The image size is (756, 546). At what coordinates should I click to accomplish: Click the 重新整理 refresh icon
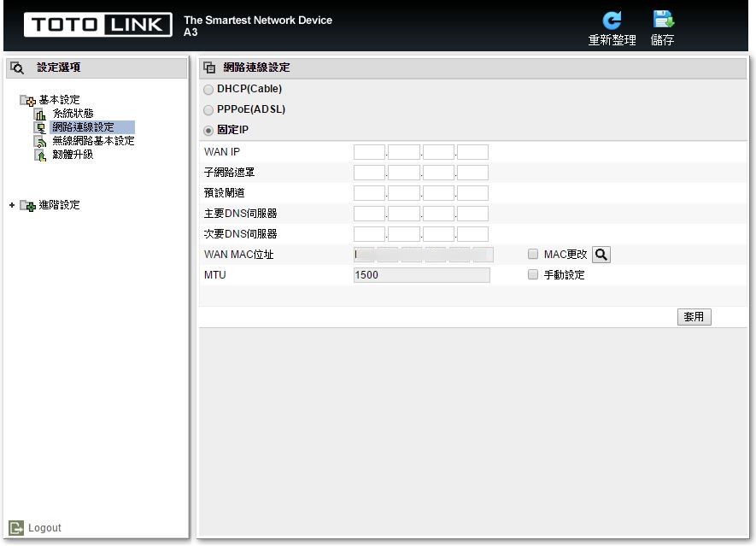click(x=612, y=21)
